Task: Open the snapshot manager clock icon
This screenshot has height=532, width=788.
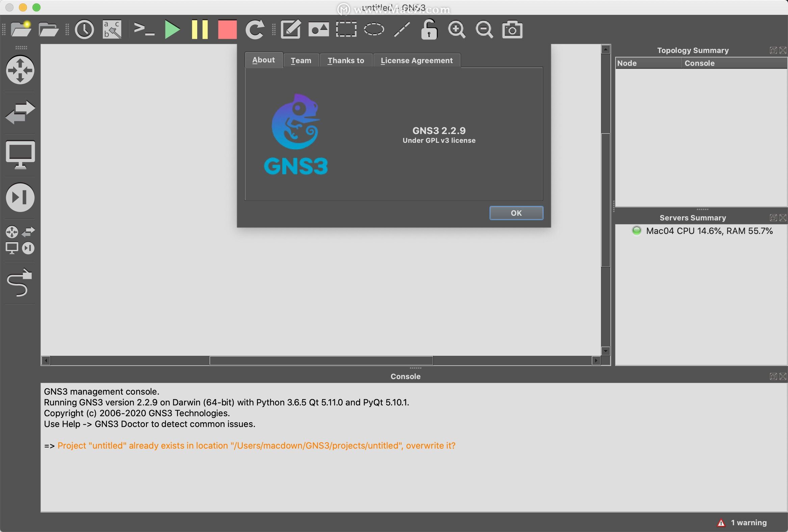Action: (84, 29)
